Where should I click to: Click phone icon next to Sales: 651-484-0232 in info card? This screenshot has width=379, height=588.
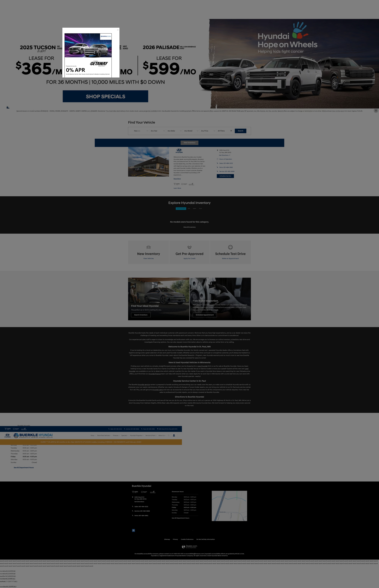pos(218,163)
